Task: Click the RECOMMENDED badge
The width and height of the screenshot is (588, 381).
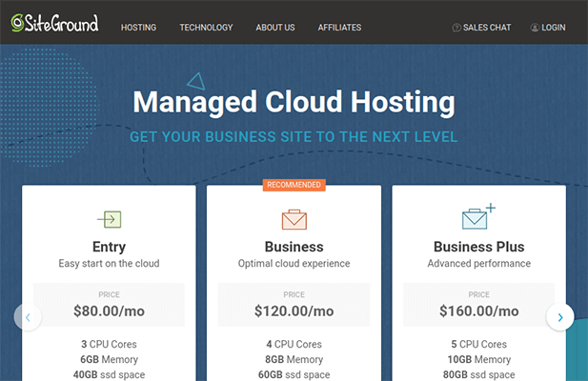Action: 294,185
